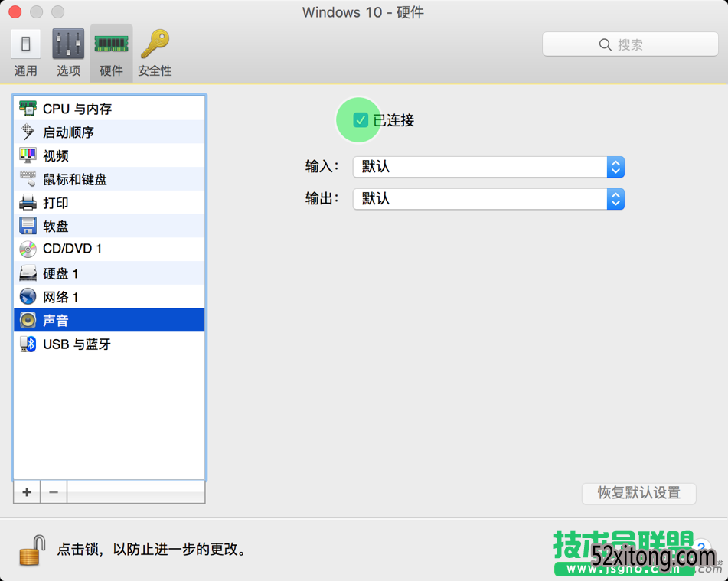Image resolution: width=728 pixels, height=581 pixels.
Task: Click the 视频 monitor icon
Action: point(28,155)
